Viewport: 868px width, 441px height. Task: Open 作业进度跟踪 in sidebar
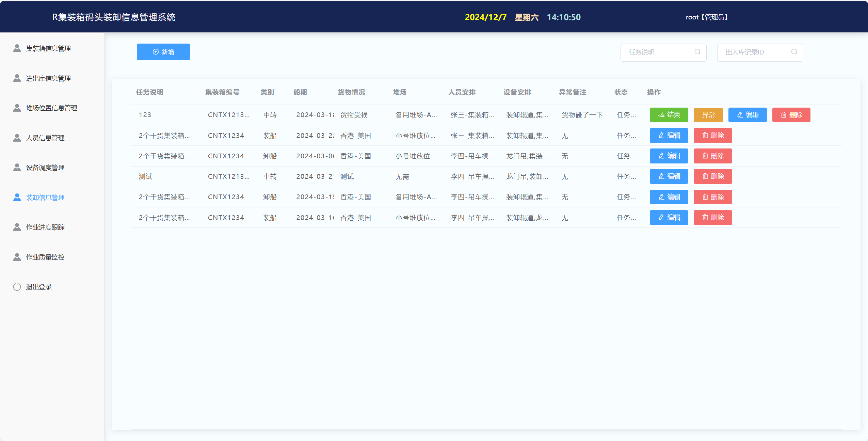[45, 227]
